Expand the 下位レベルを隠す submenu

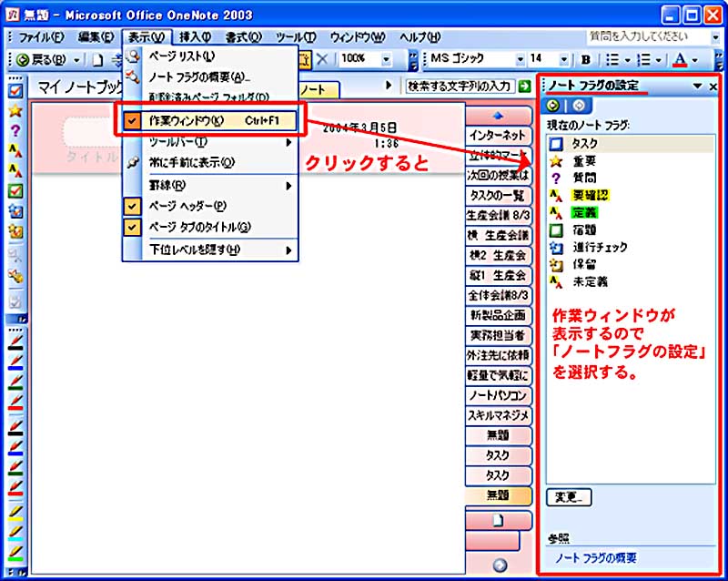tap(209, 250)
